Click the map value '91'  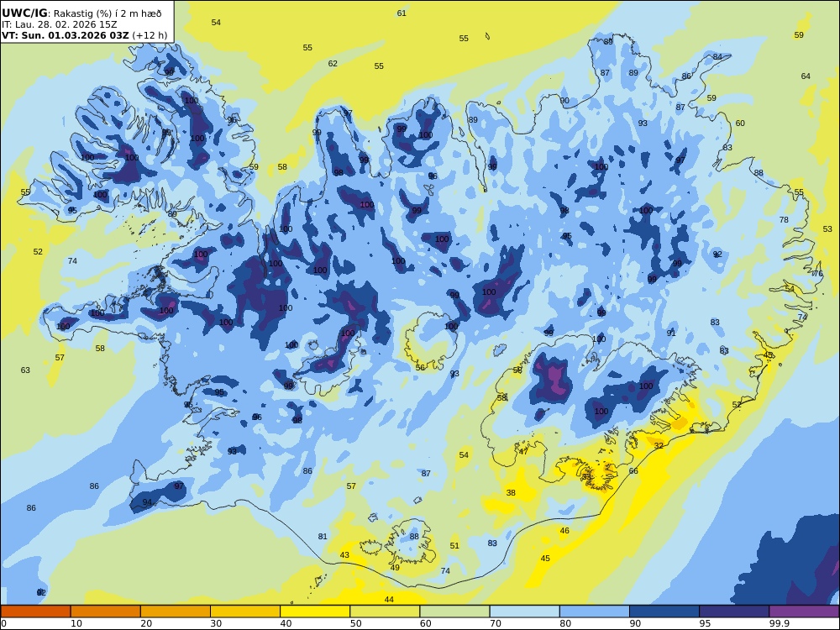click(x=671, y=333)
